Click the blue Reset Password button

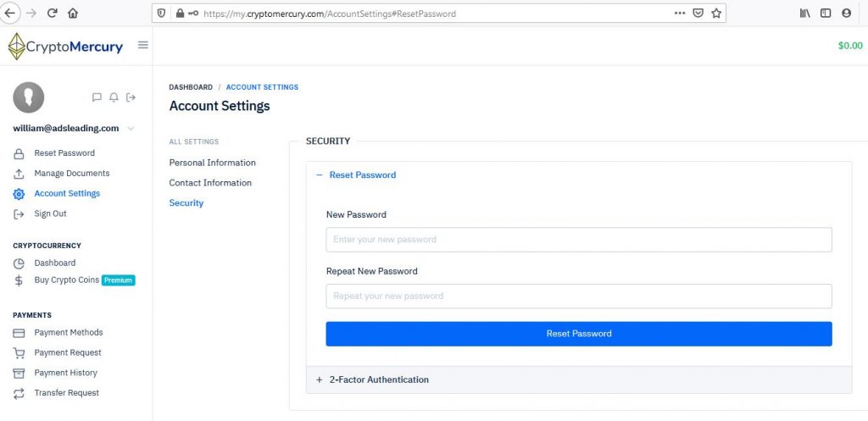point(578,334)
